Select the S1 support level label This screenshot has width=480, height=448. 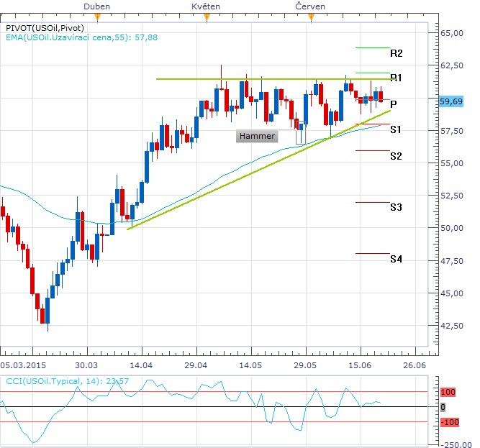[x=396, y=129]
